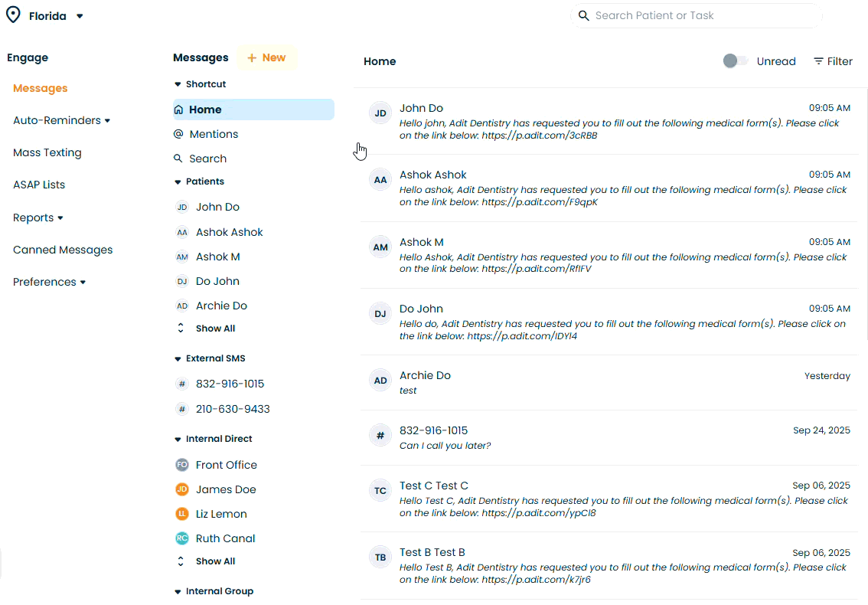The image size is (868, 605).
Task: Collapse the External SMS section
Action: [178, 358]
